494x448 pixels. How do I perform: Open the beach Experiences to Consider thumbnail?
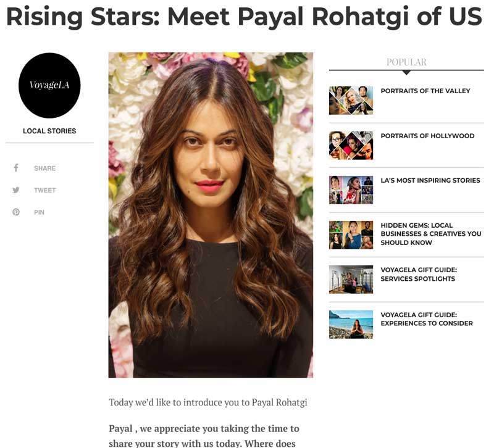(351, 325)
